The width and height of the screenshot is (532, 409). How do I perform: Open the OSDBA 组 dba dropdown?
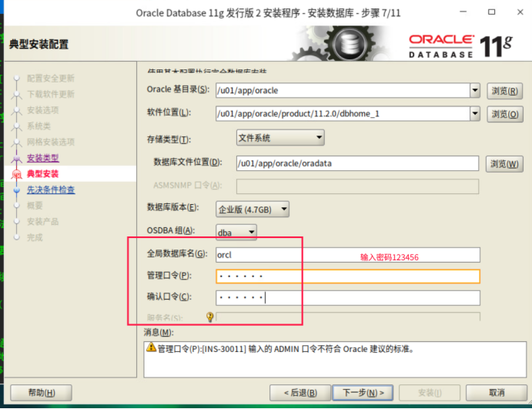click(x=236, y=232)
